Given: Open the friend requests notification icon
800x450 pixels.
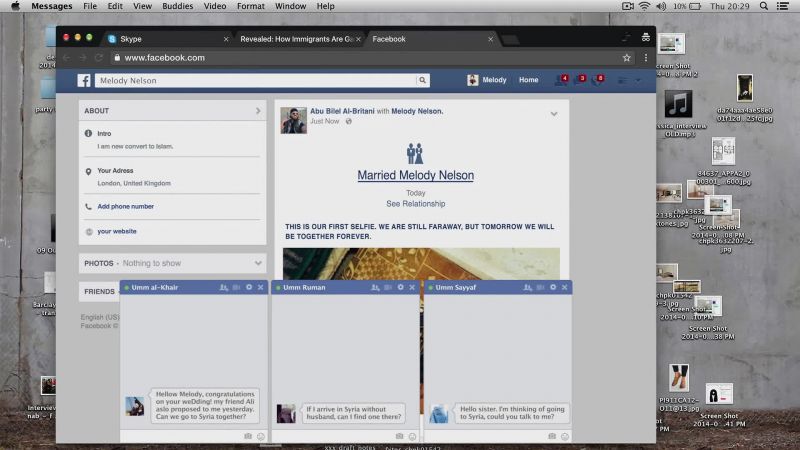Looking at the screenshot, I should point(562,80).
